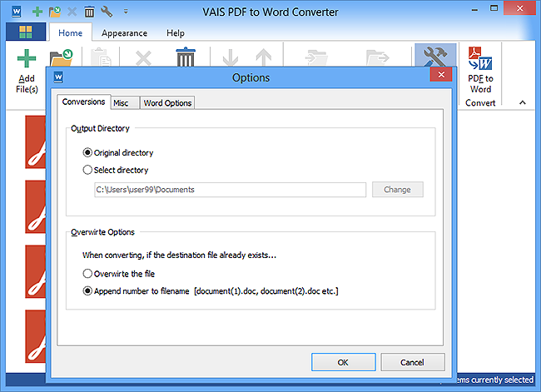Switch to the Conversions tab
Viewport: 541px width, 392px height.
click(83, 102)
